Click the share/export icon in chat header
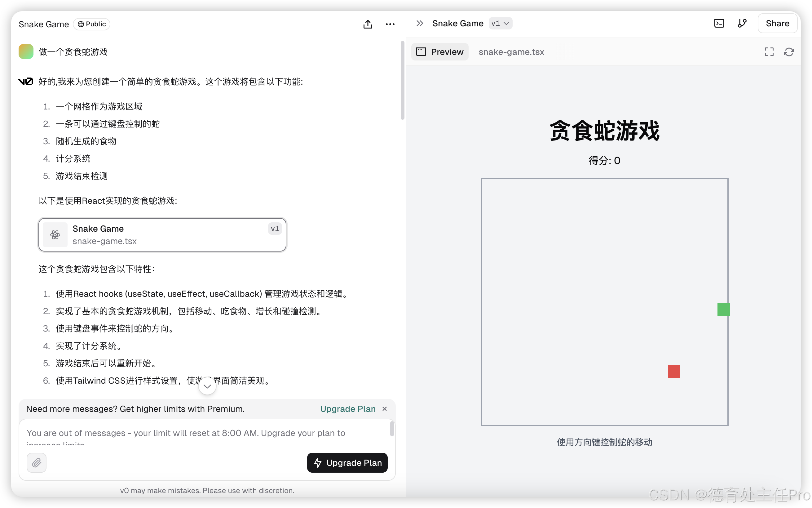Image resolution: width=812 pixels, height=508 pixels. [x=368, y=24]
